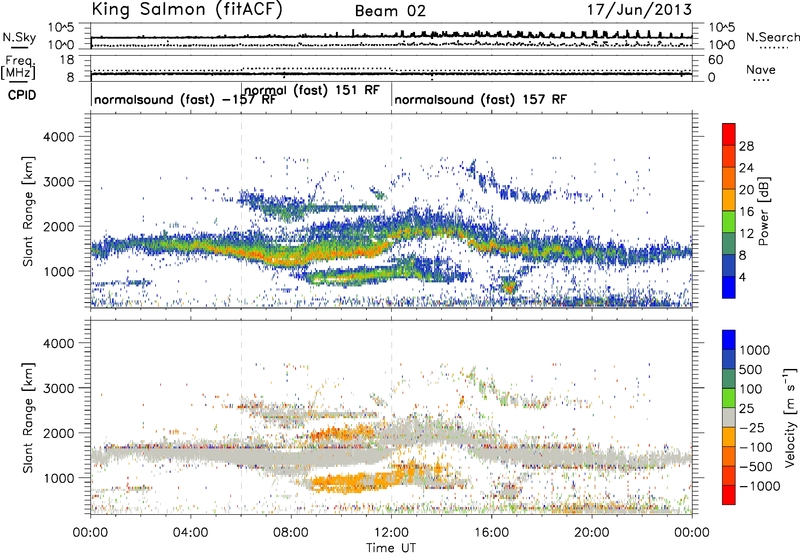Click 'normalsound (fast) -157 RF' label
The width and height of the screenshot is (800, 554).
point(185,99)
